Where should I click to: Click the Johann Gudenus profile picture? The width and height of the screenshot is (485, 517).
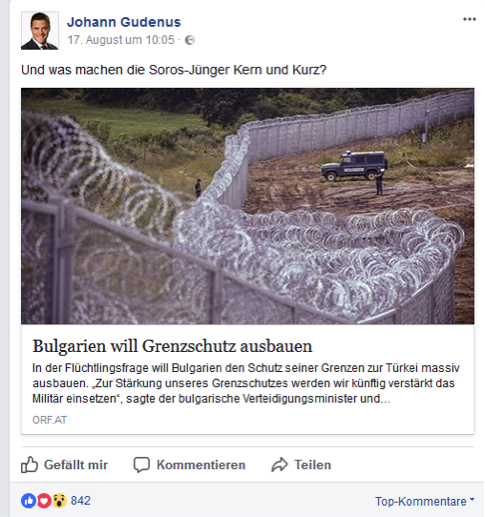(x=40, y=30)
